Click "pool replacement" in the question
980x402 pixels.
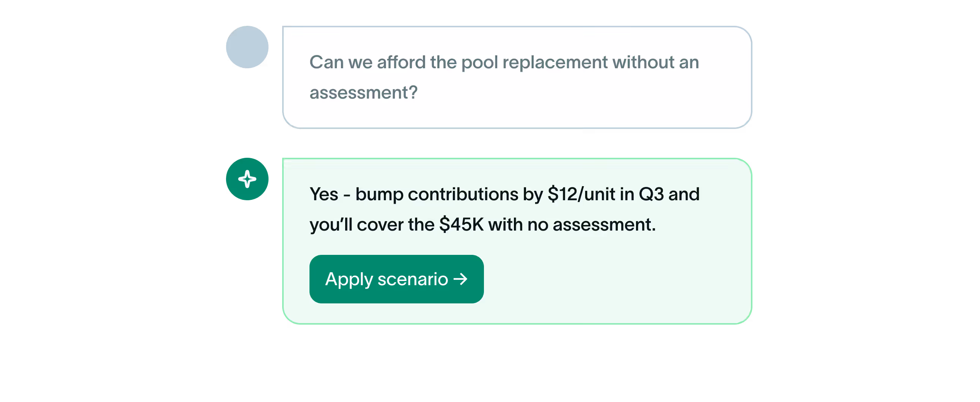point(534,63)
